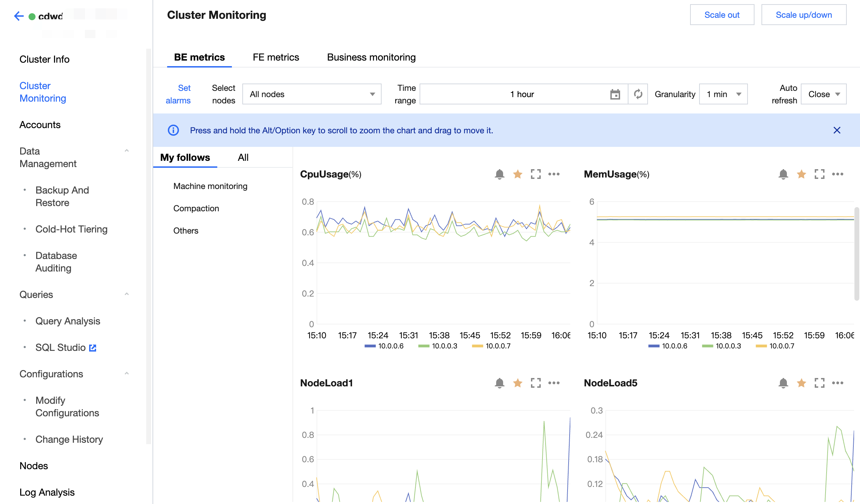Click the Scale out button
This screenshot has height=504, width=860.
(722, 15)
